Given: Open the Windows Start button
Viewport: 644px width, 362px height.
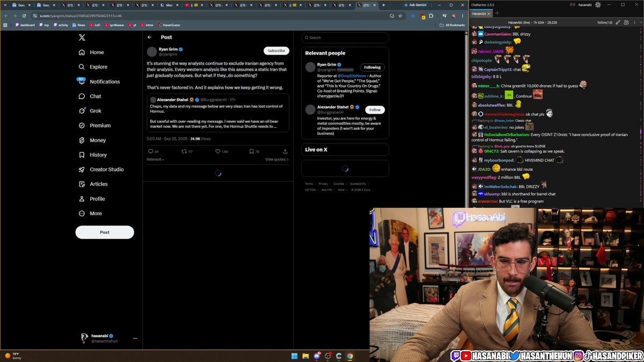Looking at the screenshot, I should (x=294, y=356).
